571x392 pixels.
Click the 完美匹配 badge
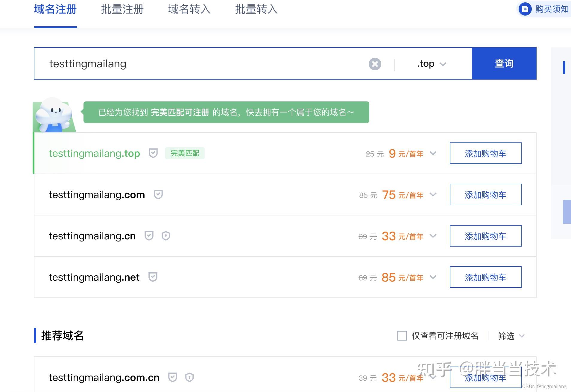coord(185,153)
